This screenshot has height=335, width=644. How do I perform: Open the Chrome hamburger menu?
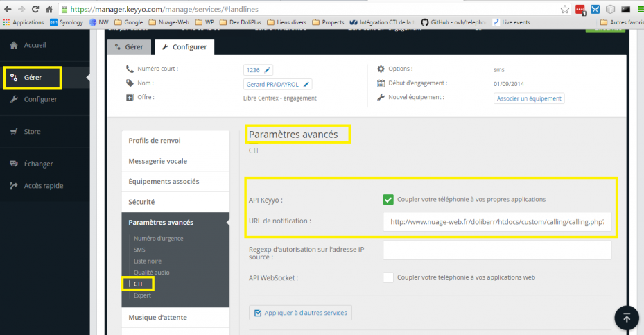[x=641, y=9]
